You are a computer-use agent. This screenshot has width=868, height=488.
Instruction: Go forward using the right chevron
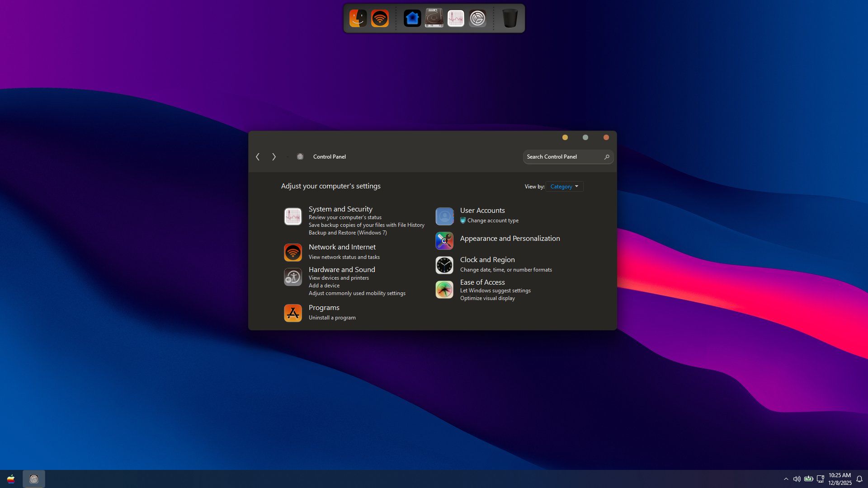(x=274, y=157)
